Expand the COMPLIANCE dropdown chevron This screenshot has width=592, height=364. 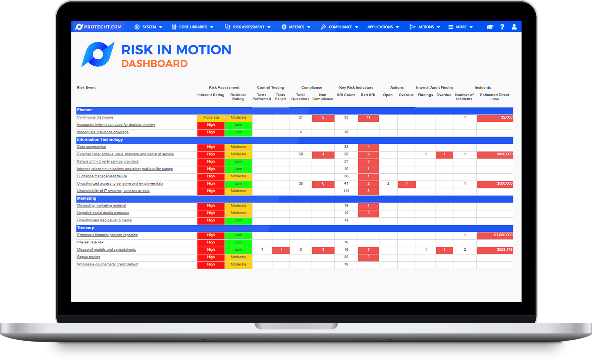[357, 27]
